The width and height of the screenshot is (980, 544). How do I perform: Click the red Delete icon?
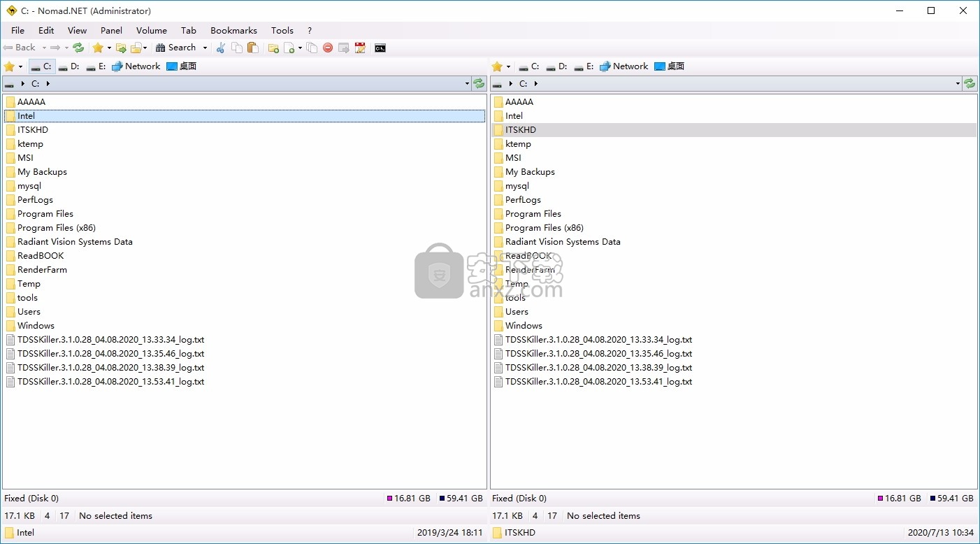pos(327,48)
